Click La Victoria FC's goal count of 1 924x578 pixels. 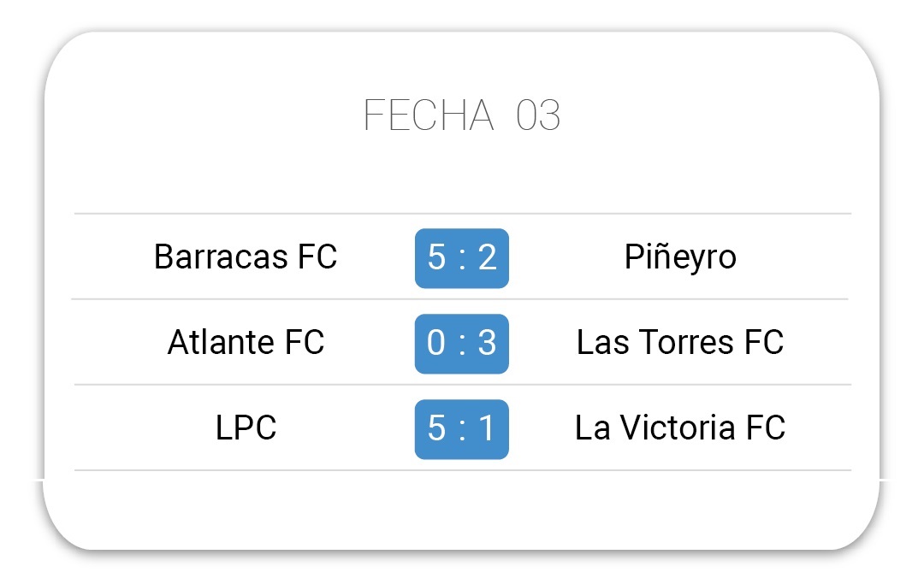(487, 428)
